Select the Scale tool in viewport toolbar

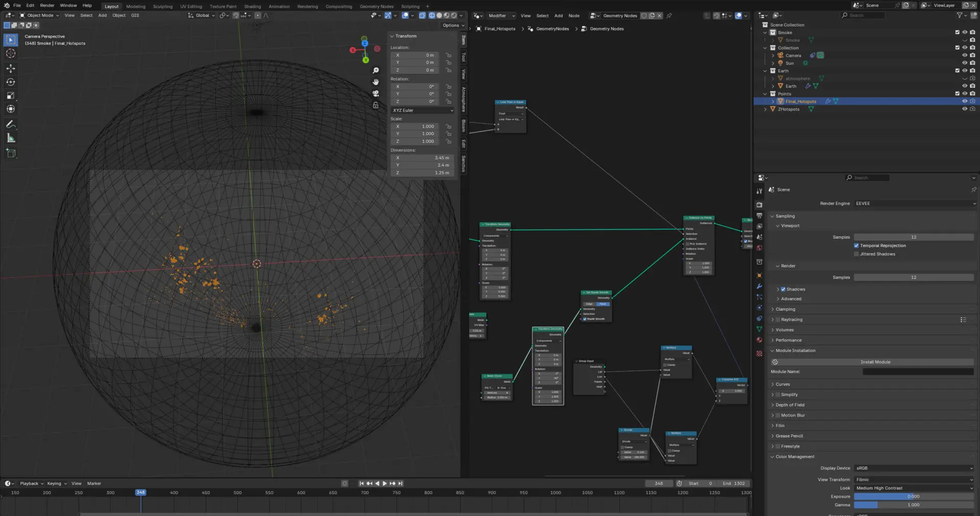pyautogui.click(x=11, y=95)
